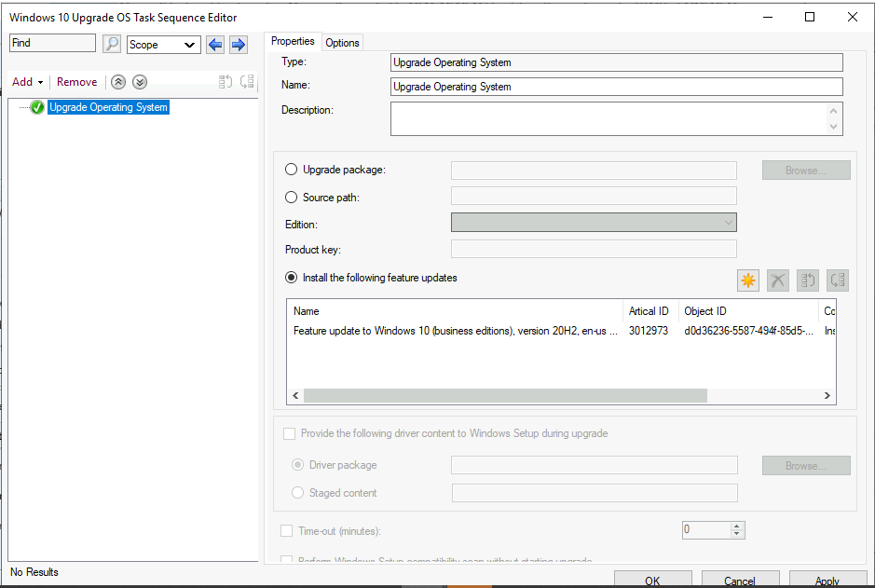Click object ID d0d36236-5587-494f cell
Viewport: 875px width, 588px height.
pyautogui.click(x=748, y=331)
